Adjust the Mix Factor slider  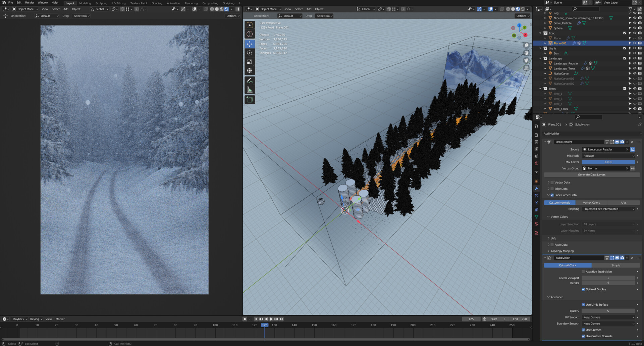608,162
